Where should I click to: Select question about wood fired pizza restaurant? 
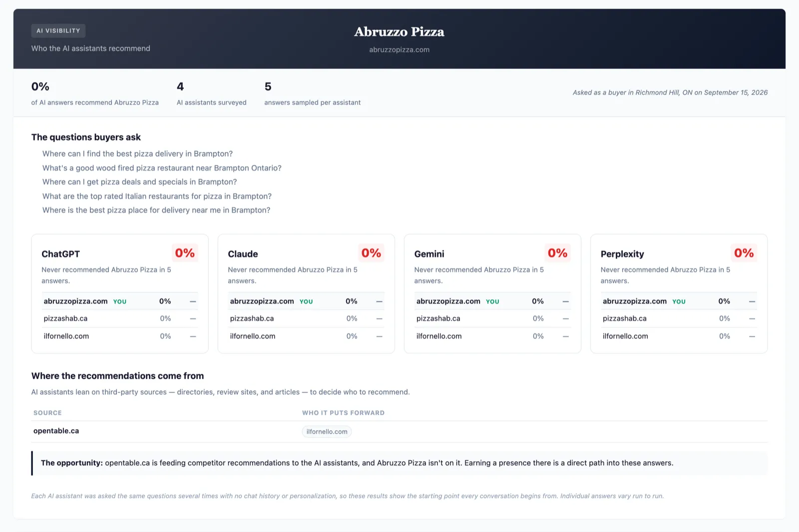point(162,168)
